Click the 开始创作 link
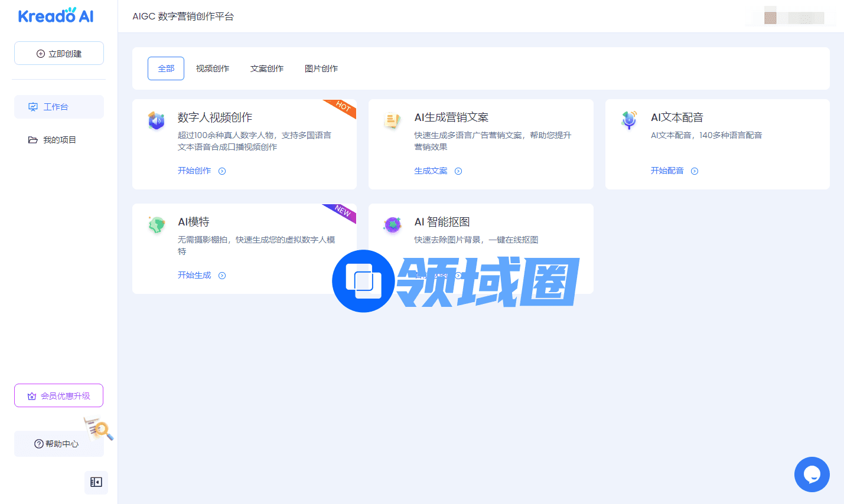844x504 pixels. coord(194,171)
